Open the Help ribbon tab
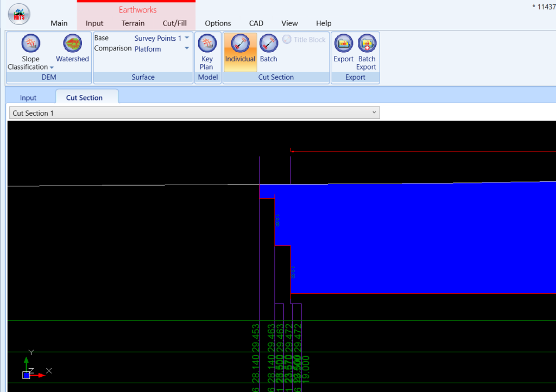The width and height of the screenshot is (556, 392). coord(324,23)
